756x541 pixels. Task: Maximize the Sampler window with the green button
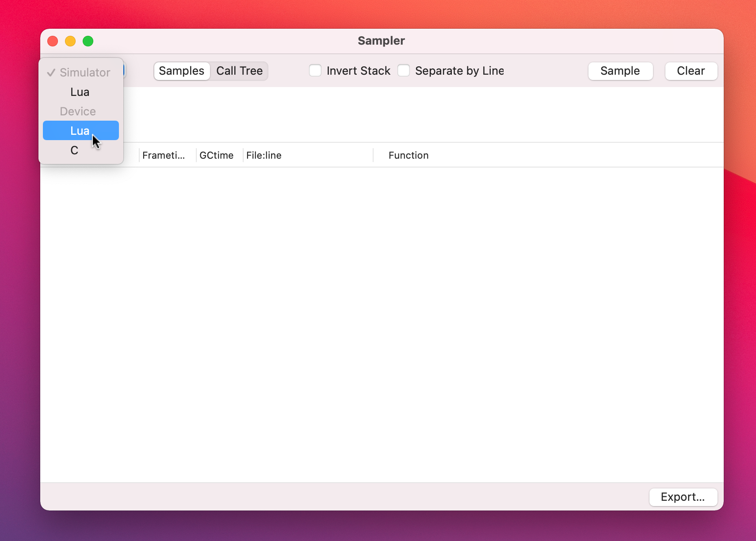(88, 41)
